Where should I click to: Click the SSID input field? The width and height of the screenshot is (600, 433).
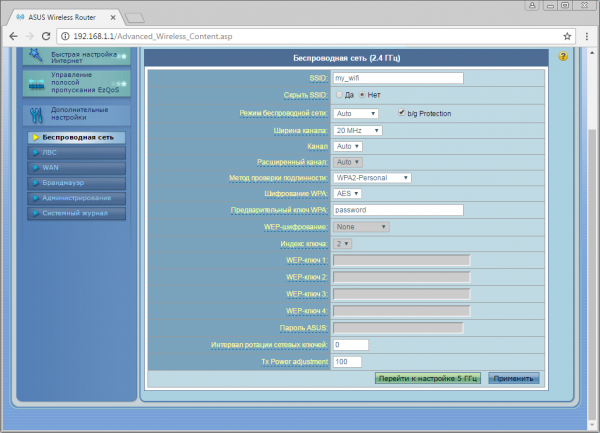point(398,78)
